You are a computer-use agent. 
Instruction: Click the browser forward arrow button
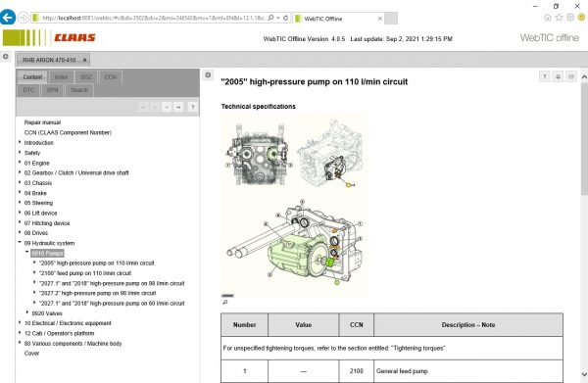[24, 18]
